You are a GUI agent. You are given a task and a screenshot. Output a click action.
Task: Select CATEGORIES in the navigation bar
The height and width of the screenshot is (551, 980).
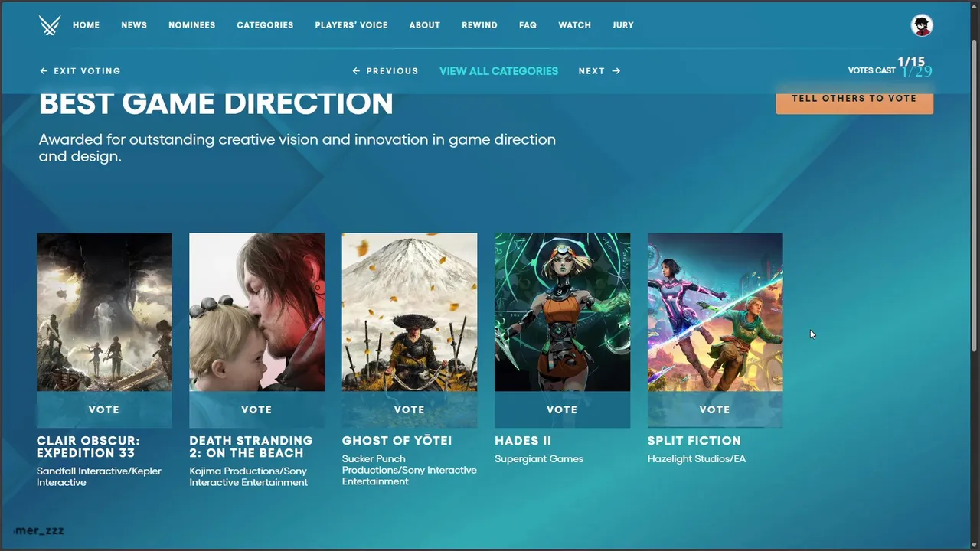tap(265, 25)
